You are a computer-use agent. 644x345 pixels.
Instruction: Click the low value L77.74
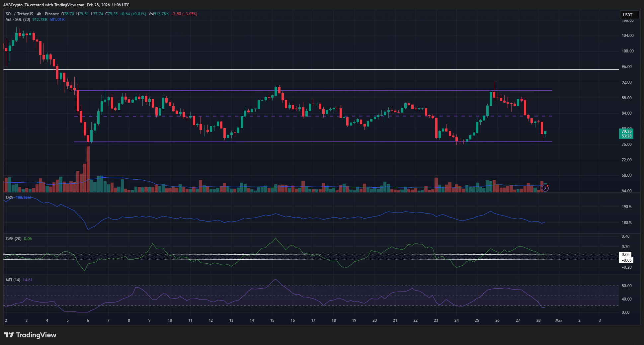coord(97,14)
